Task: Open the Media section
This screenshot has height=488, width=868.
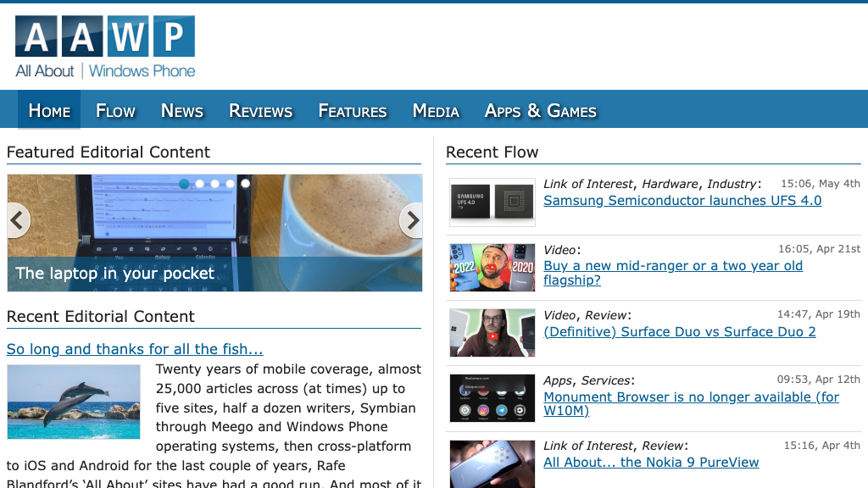Action: point(437,111)
